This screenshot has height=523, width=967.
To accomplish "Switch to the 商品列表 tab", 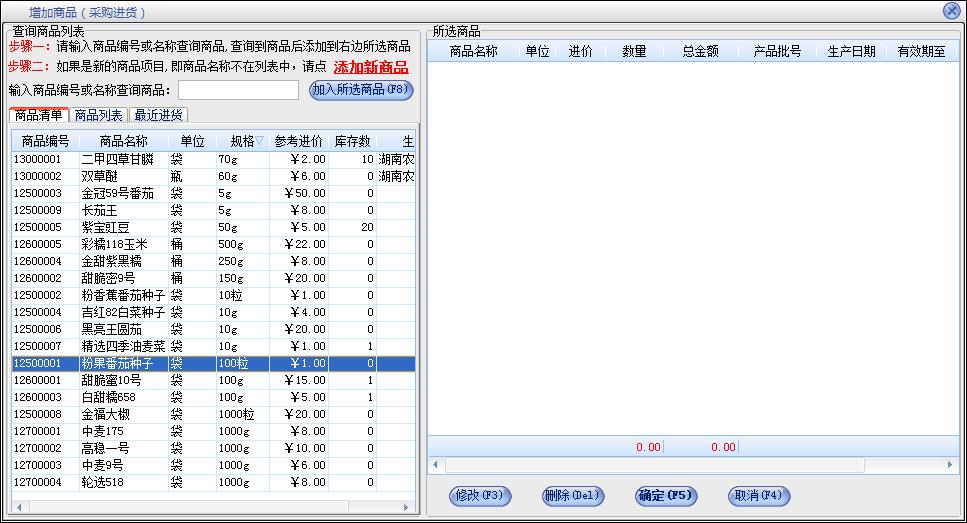I will 99,115.
